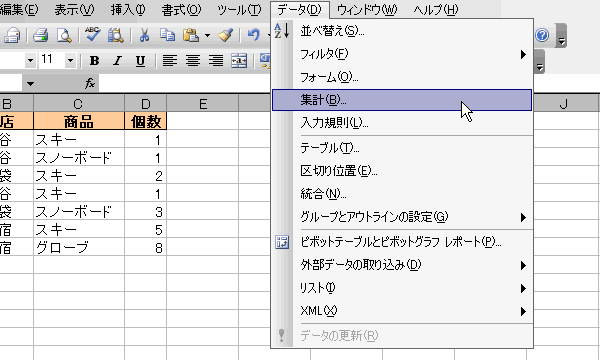Expand グループとアウトラインの設定(G) submenu

(402, 217)
